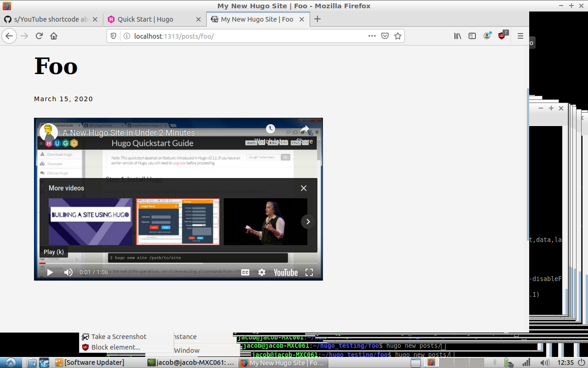Seek using the video progress bar

(x=178, y=263)
